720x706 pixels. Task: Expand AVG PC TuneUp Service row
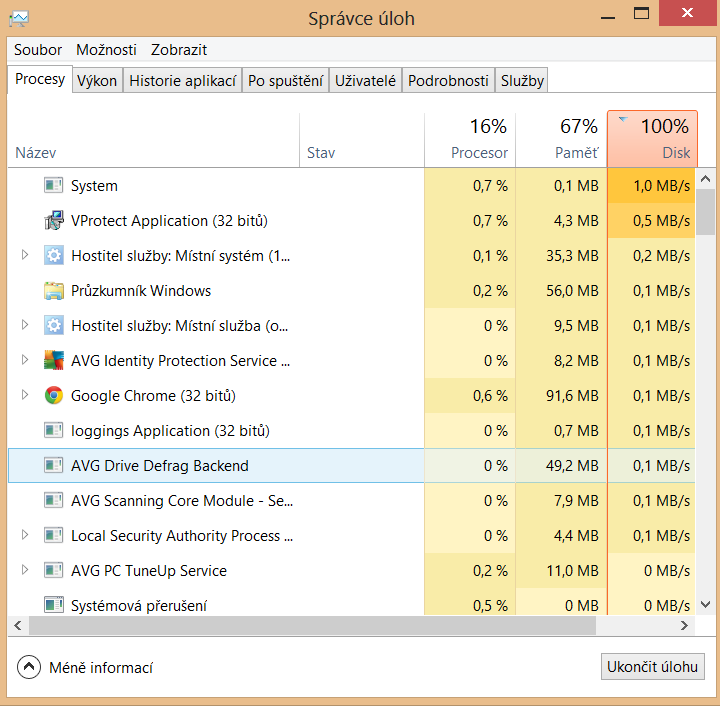pyautogui.click(x=25, y=570)
